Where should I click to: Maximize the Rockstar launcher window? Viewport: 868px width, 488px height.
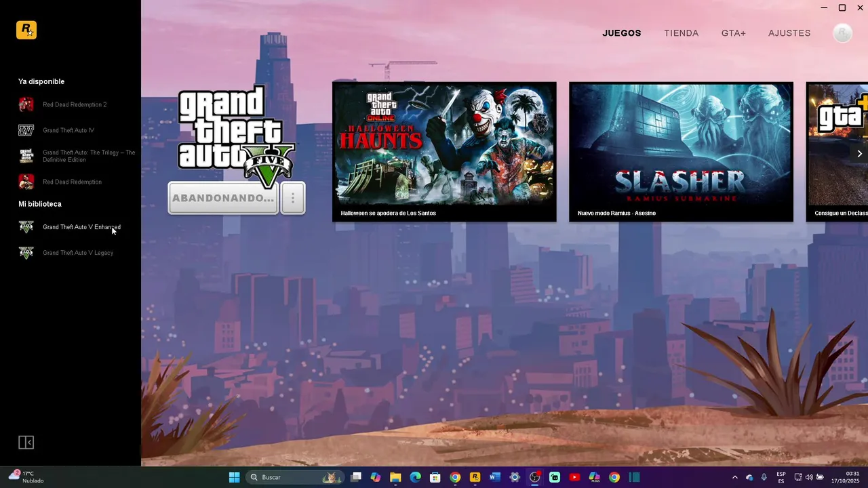point(842,8)
